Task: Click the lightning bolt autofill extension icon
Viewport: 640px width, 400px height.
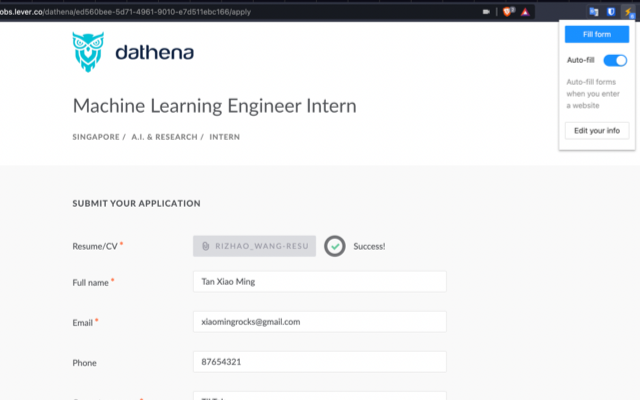Action: 628,12
